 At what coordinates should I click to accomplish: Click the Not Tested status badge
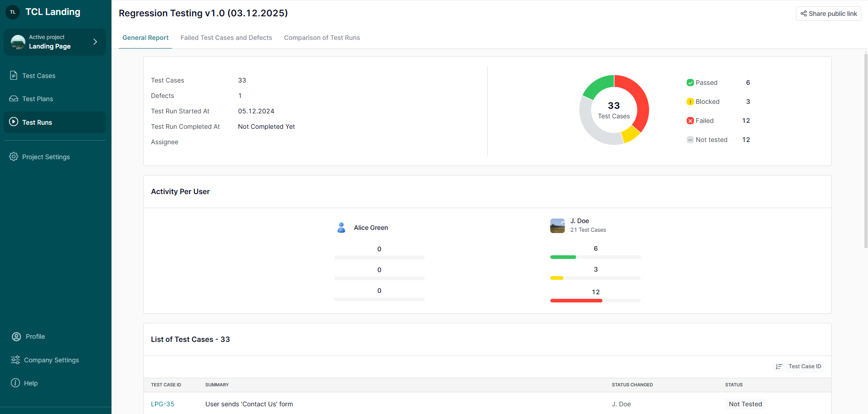(745, 404)
